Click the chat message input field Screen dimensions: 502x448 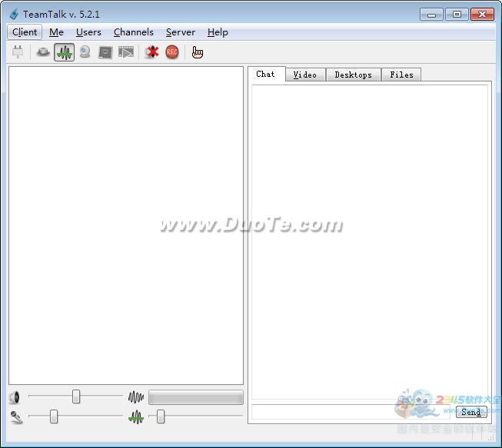point(351,412)
